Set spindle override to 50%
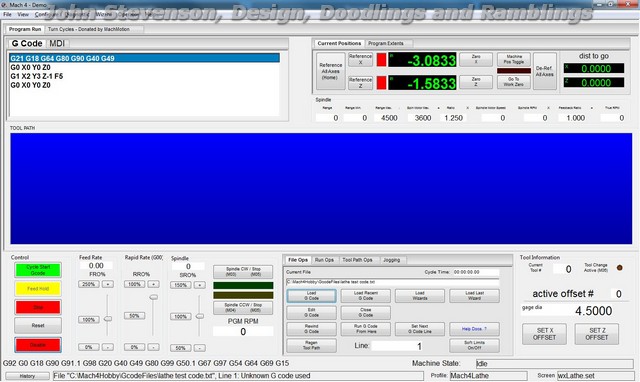This screenshot has height=382, width=640. (x=180, y=348)
